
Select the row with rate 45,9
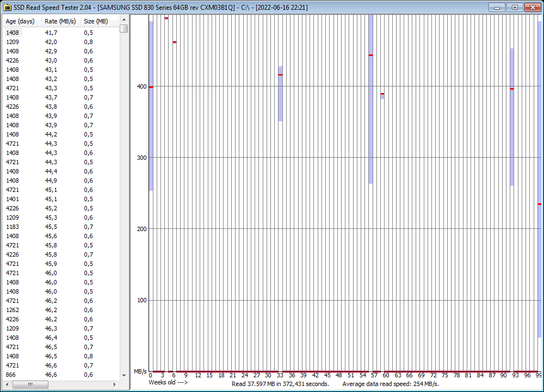click(x=61, y=264)
